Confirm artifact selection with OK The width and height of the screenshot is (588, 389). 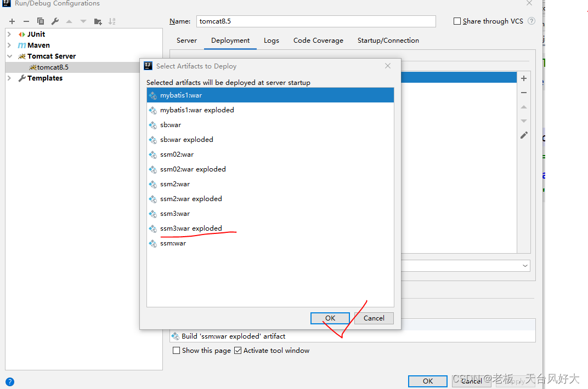[x=330, y=318]
